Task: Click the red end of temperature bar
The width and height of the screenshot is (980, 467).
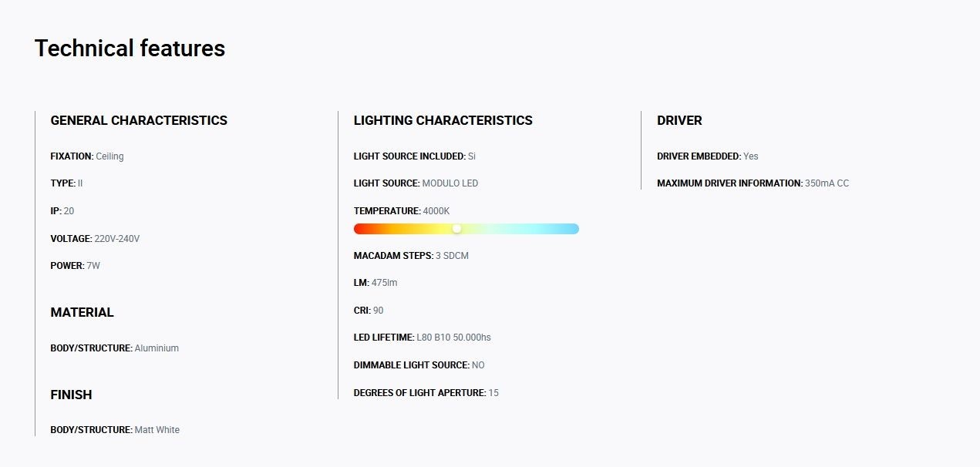Action: coord(361,229)
